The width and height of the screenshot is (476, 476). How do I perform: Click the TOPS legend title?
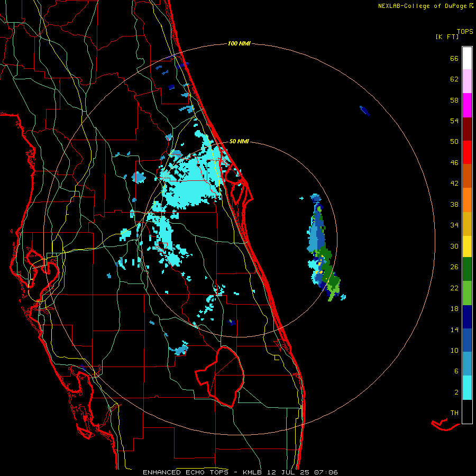[465, 32]
